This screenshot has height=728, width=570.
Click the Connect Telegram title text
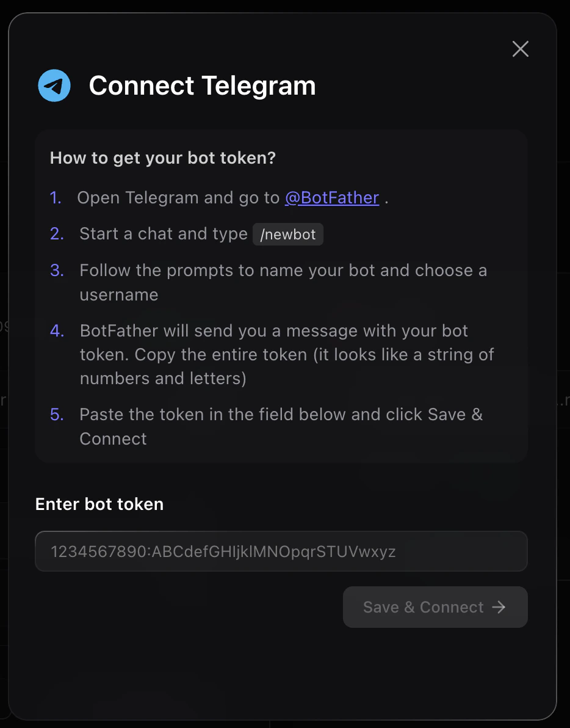(x=202, y=86)
